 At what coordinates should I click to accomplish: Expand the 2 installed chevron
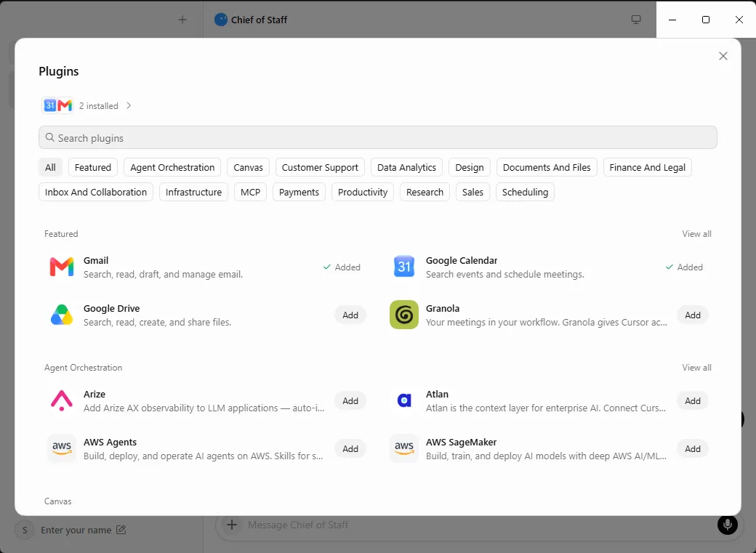pyautogui.click(x=129, y=105)
